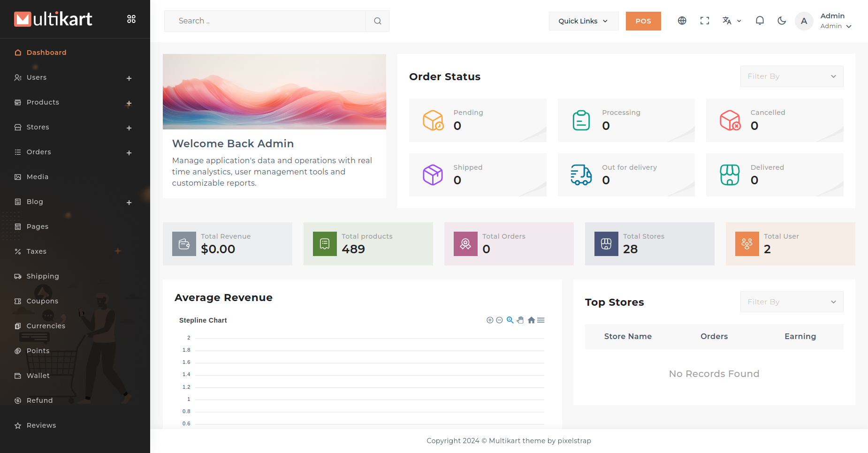Open the Coupons sidebar item

click(43, 301)
